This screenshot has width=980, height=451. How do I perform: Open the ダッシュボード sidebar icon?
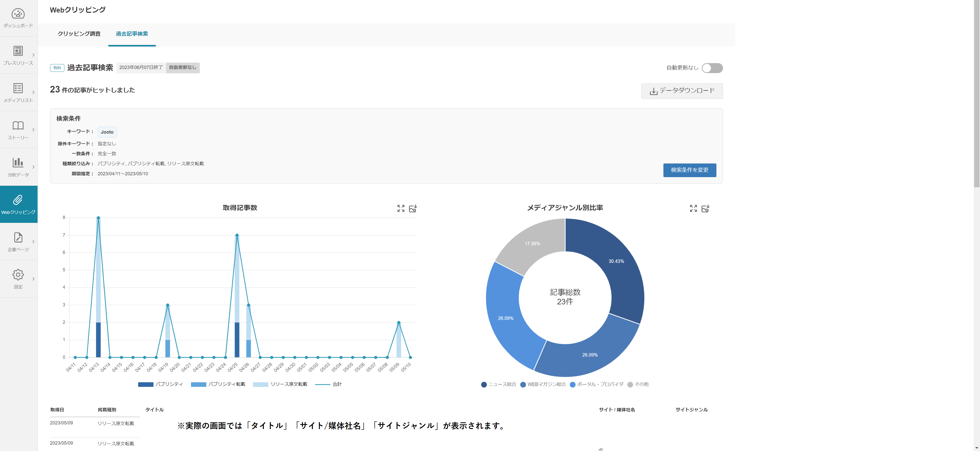click(x=18, y=14)
